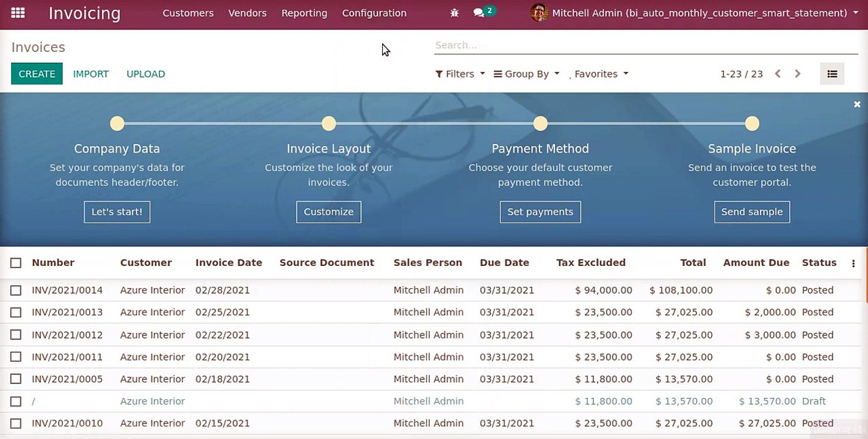This screenshot has height=439, width=868.
Task: Click the UPLOAD button
Action: tap(146, 74)
